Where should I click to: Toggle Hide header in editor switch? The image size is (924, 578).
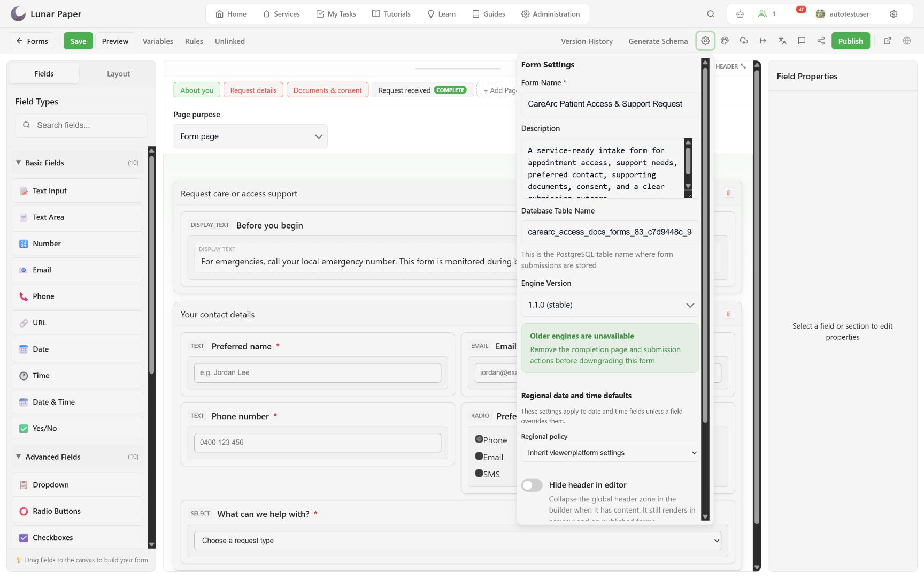[x=532, y=485]
